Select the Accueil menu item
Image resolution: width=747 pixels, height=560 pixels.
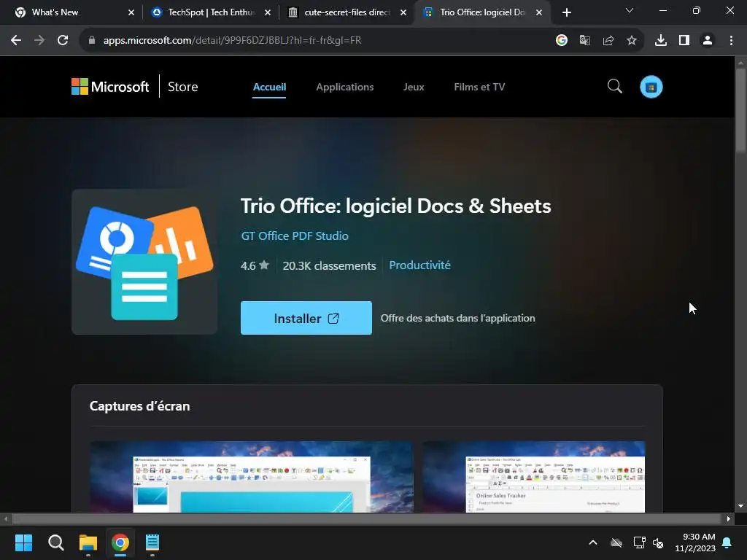click(x=269, y=87)
